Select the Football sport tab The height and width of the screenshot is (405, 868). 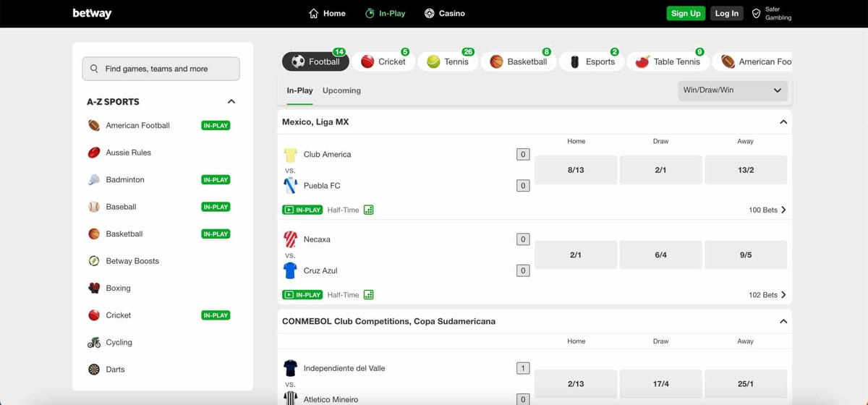pyautogui.click(x=315, y=61)
